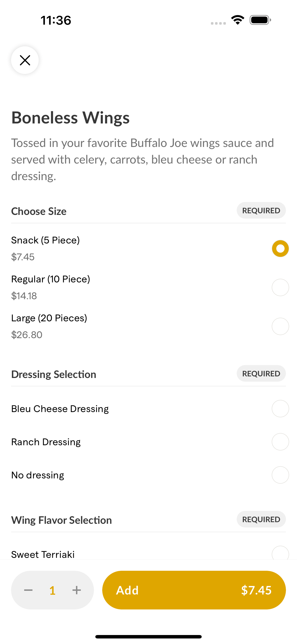Choose Regular (10 Piece) size option
Image resolution: width=297 pixels, height=644 pixels.
point(280,287)
